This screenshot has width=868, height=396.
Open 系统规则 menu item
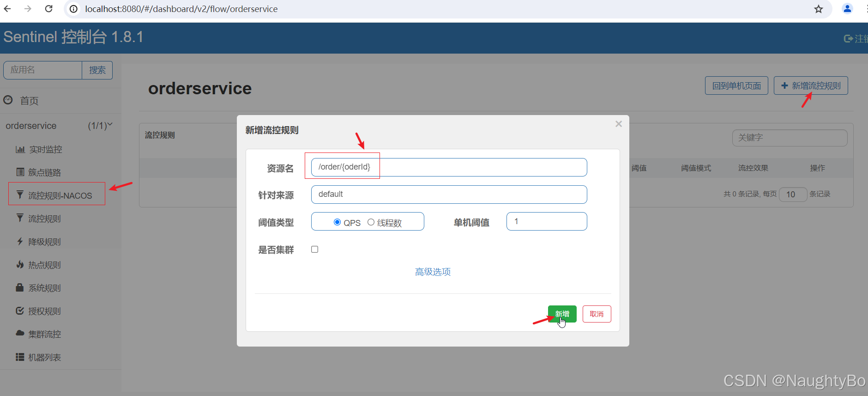45,288
